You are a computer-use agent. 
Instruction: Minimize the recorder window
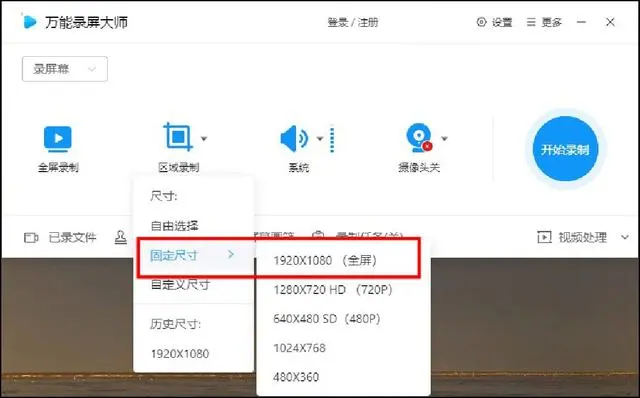click(582, 22)
